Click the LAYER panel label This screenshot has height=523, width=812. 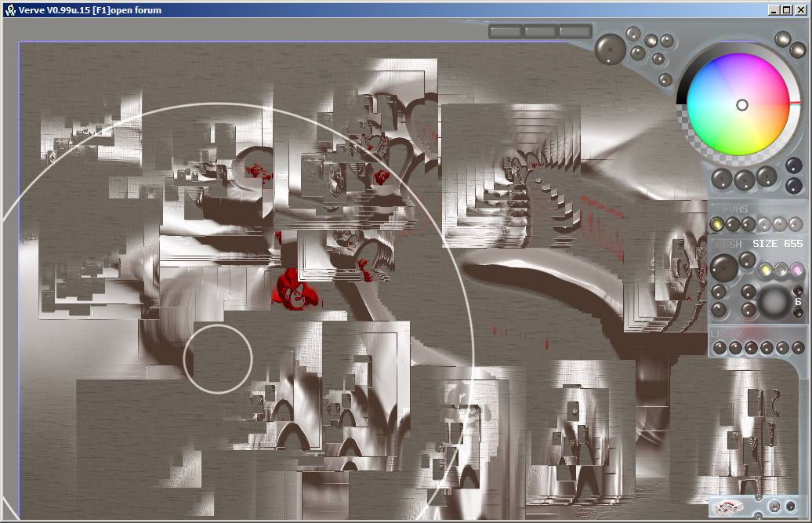point(726,334)
